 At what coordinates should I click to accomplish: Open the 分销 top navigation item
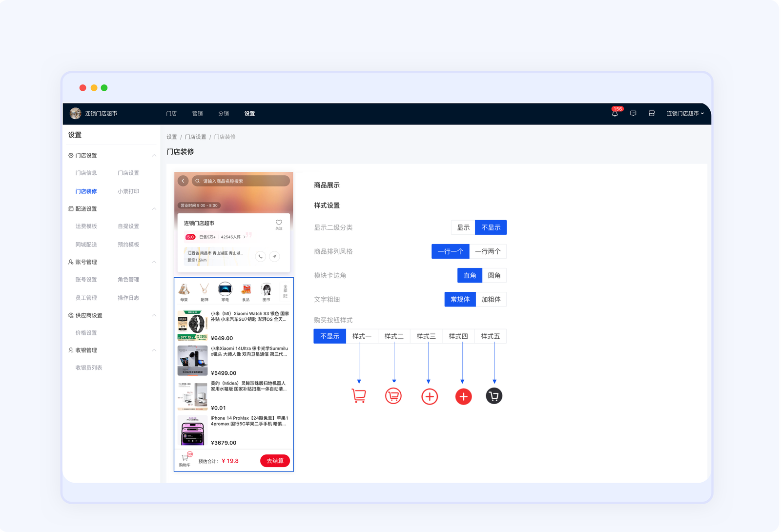click(224, 113)
